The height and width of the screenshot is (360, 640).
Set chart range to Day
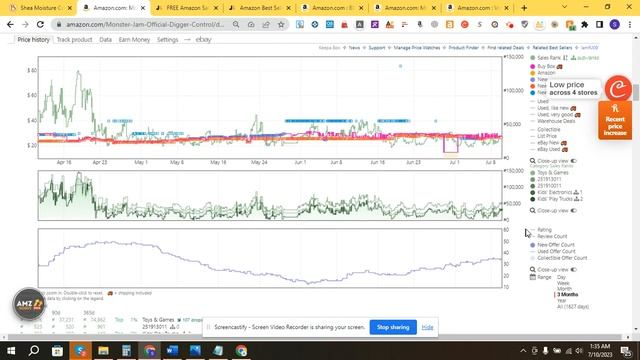click(x=561, y=277)
